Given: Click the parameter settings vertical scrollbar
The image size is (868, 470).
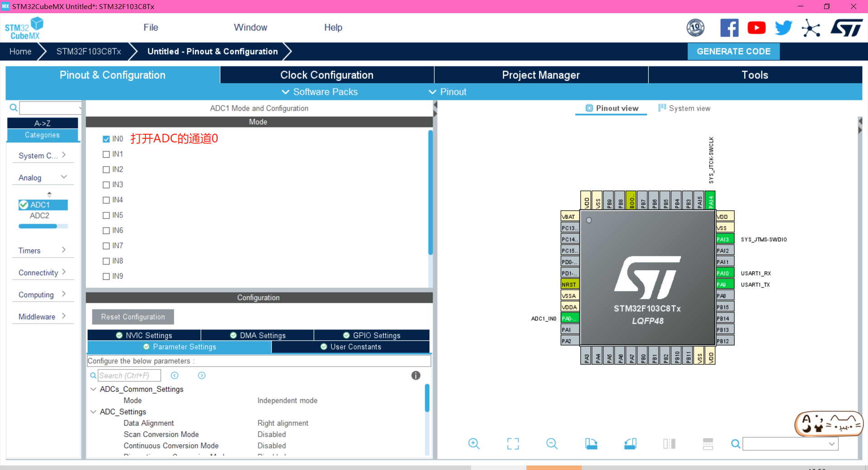Looking at the screenshot, I should pyautogui.click(x=427, y=398).
